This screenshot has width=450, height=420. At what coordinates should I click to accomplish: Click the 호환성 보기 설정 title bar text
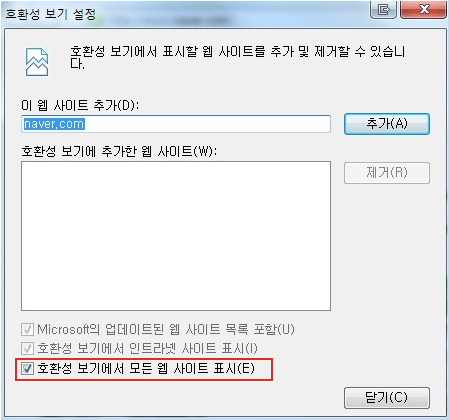[51, 14]
